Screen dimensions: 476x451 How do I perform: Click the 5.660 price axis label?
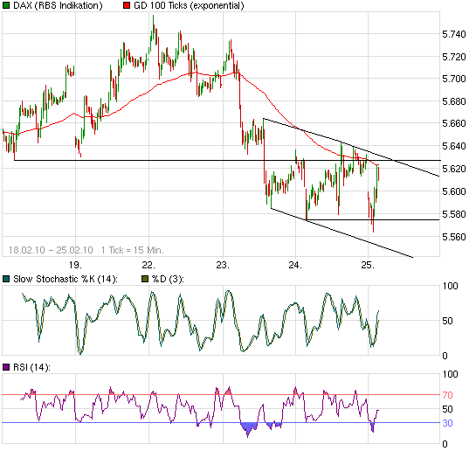(454, 123)
